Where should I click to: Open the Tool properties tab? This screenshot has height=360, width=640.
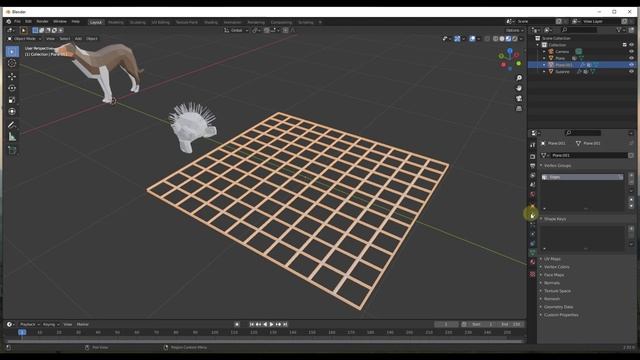click(532, 145)
